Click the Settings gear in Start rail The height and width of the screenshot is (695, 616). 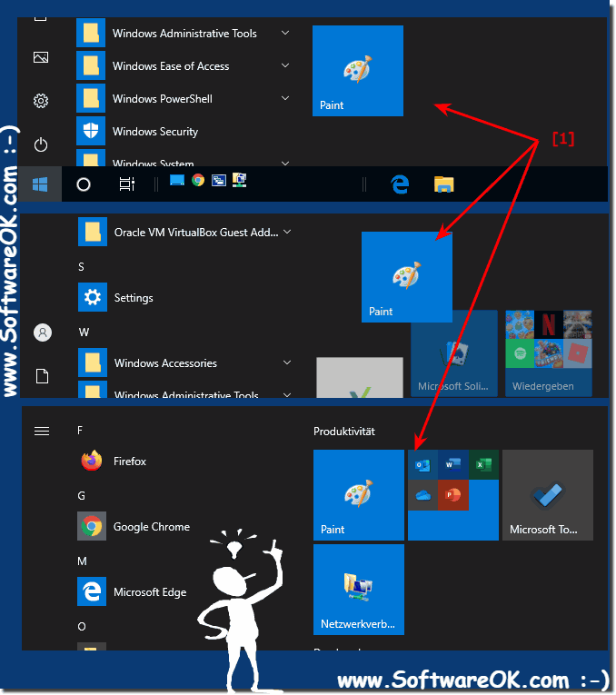tap(41, 101)
